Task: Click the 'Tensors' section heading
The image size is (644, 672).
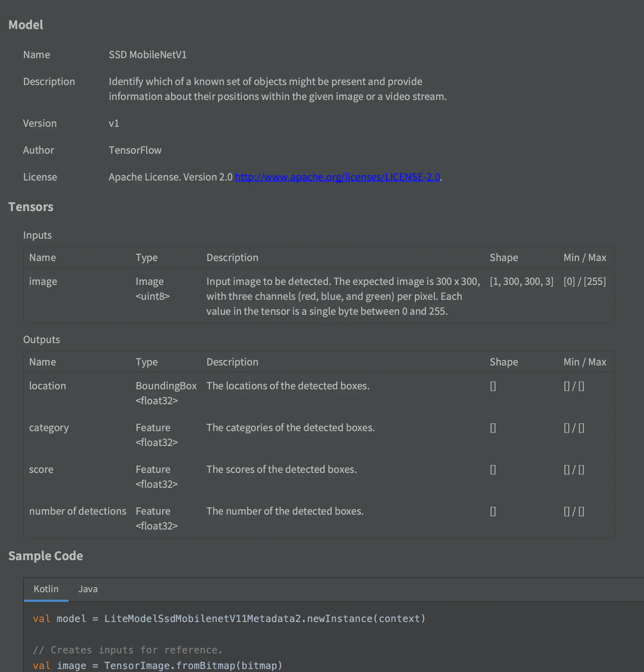Action: [31, 207]
